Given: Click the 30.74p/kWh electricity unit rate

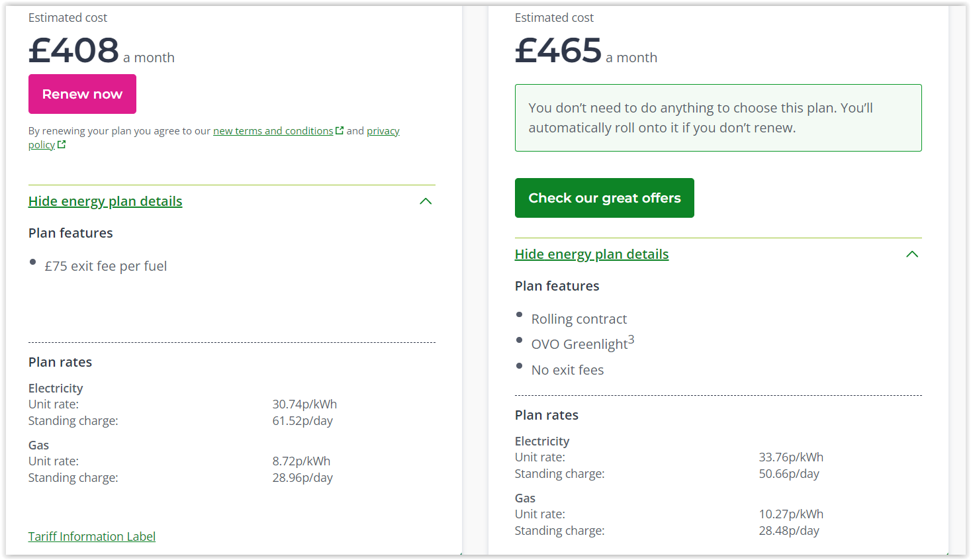Looking at the screenshot, I should click(304, 404).
